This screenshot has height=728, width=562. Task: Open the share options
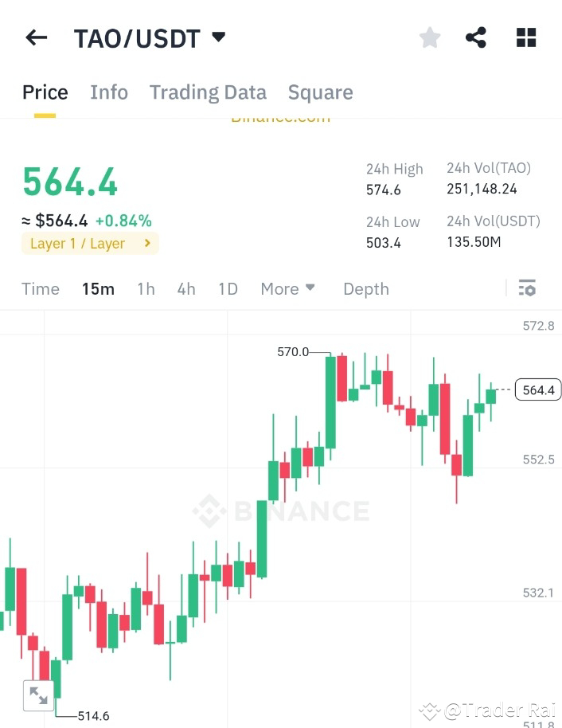click(476, 37)
